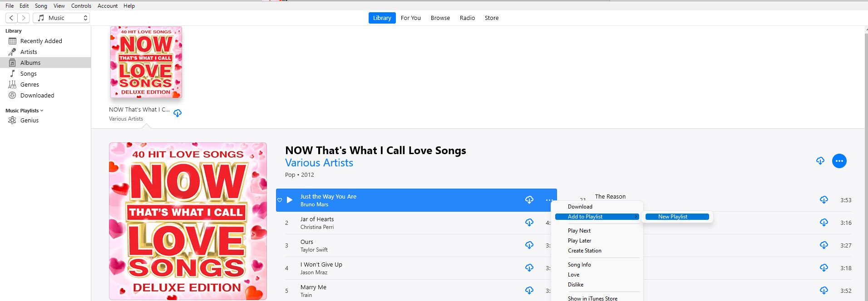Select the Ours track title
The height and width of the screenshot is (301, 868).
click(307, 242)
